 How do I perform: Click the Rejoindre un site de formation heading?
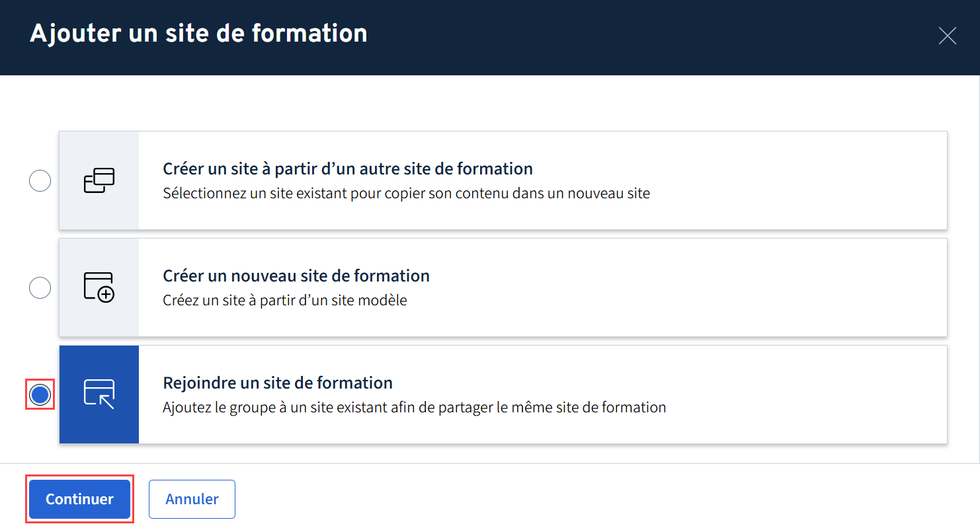click(x=278, y=383)
